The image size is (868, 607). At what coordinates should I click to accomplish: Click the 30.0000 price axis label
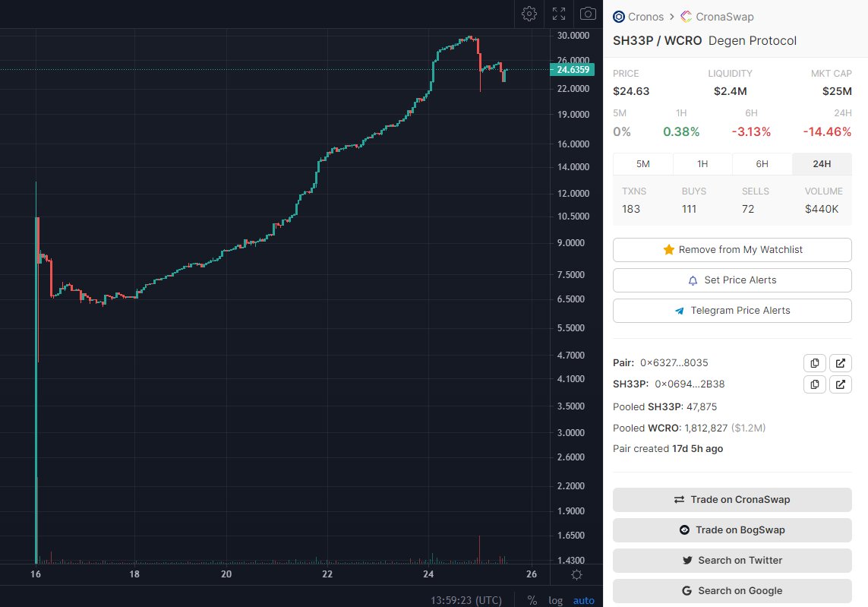(x=573, y=36)
